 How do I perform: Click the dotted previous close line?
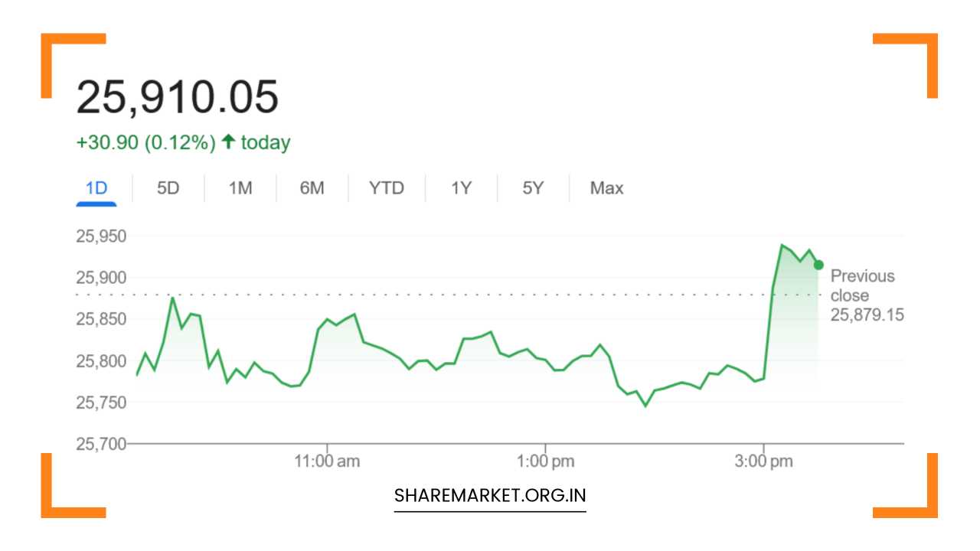click(459, 295)
